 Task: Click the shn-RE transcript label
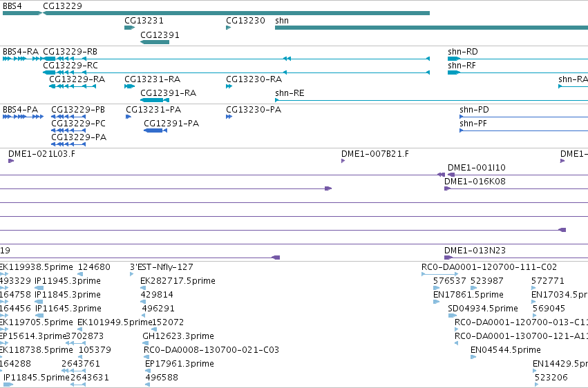[290, 93]
